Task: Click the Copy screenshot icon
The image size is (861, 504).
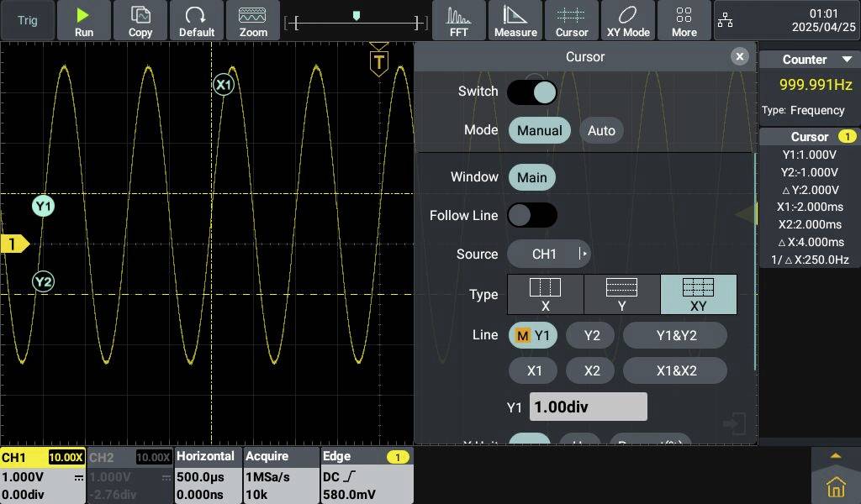Action: click(x=140, y=18)
